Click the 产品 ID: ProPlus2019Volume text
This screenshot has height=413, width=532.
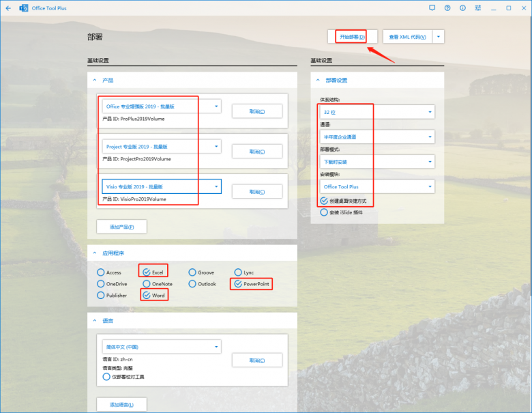[x=134, y=119]
